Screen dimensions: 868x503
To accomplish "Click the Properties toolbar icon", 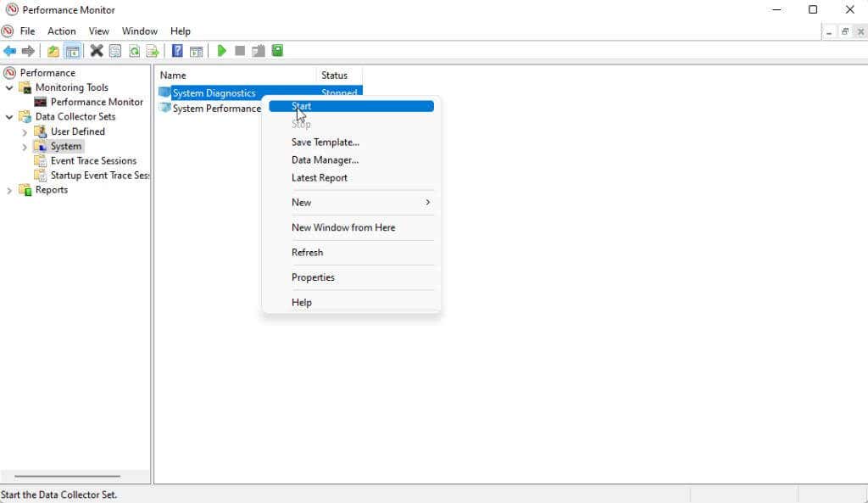I will point(115,51).
